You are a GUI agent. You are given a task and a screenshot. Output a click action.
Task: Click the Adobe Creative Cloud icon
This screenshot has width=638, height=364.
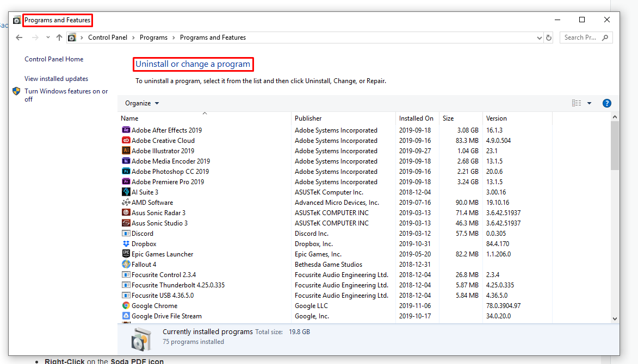[126, 140]
